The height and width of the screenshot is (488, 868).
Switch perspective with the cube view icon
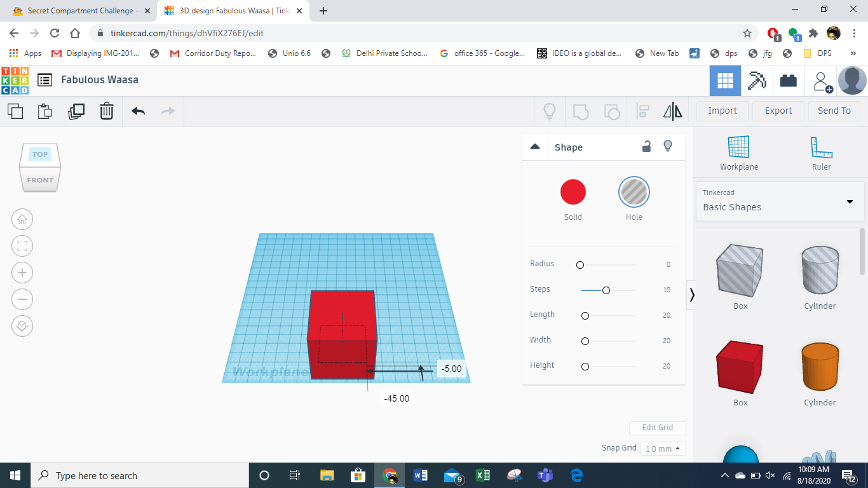click(22, 326)
